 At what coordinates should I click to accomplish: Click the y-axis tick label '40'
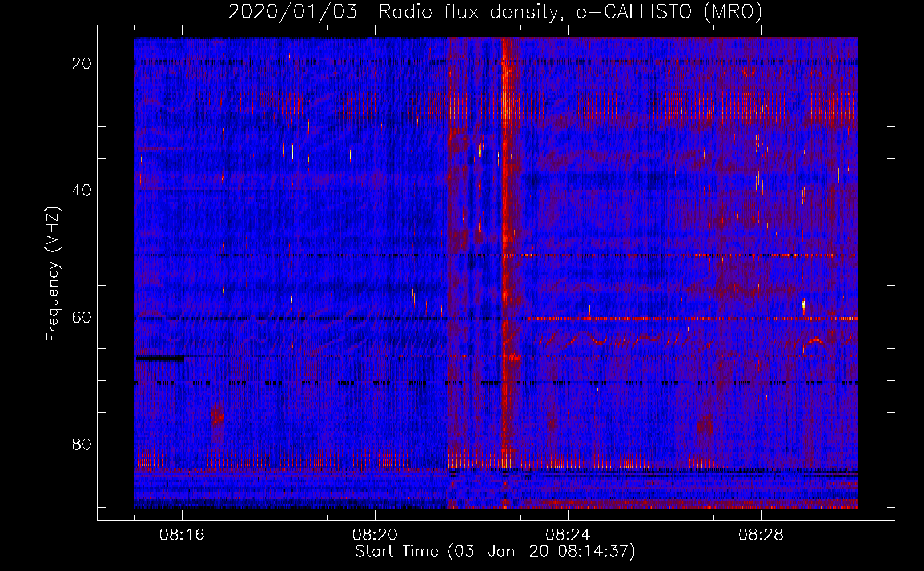[x=82, y=190]
